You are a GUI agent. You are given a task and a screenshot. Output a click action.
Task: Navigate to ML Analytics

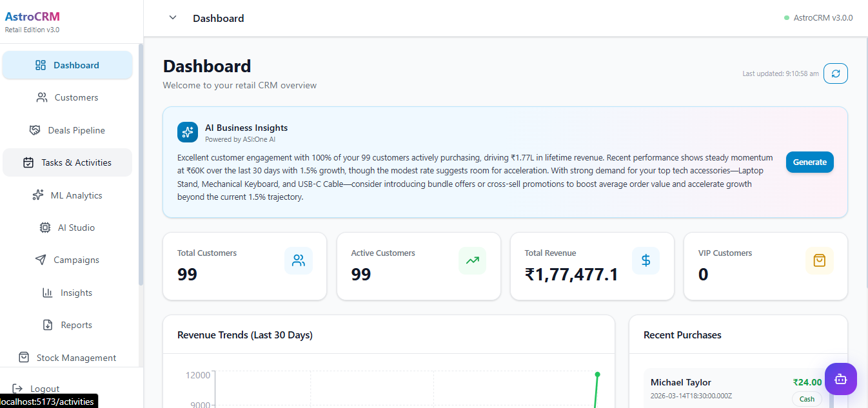click(67, 195)
